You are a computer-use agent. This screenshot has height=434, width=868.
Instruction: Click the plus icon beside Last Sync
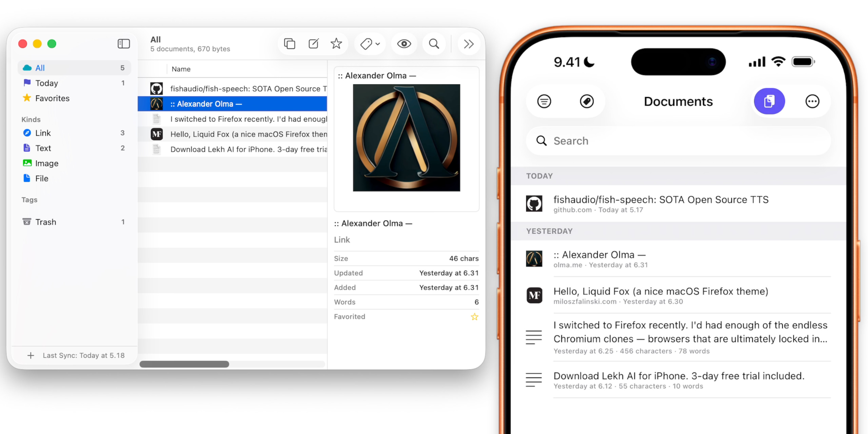[31, 355]
